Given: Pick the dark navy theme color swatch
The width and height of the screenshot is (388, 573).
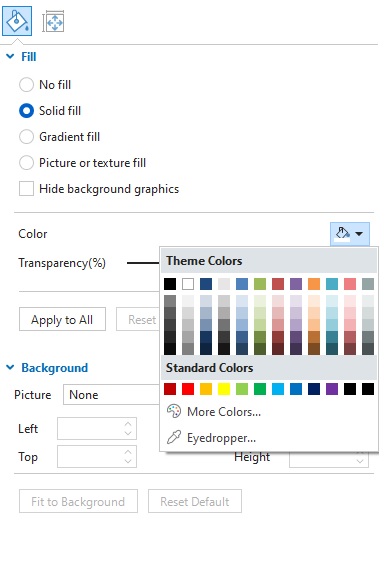Looking at the screenshot, I should (x=206, y=284).
